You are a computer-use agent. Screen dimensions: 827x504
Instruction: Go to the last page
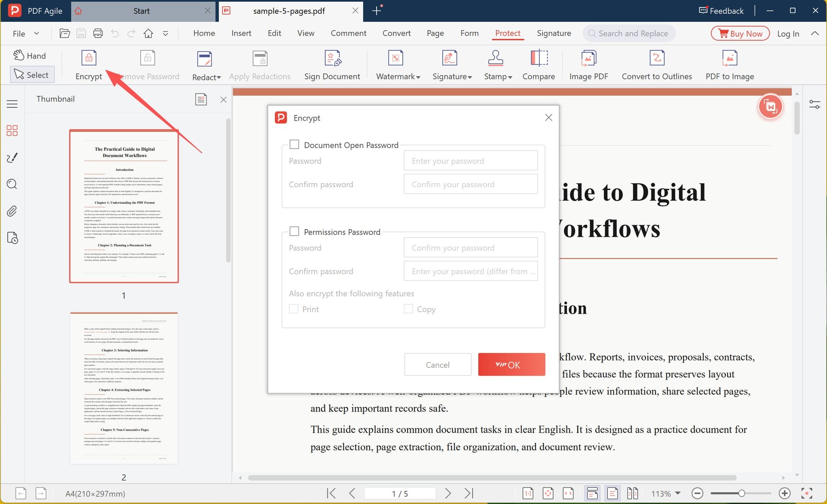469,493
